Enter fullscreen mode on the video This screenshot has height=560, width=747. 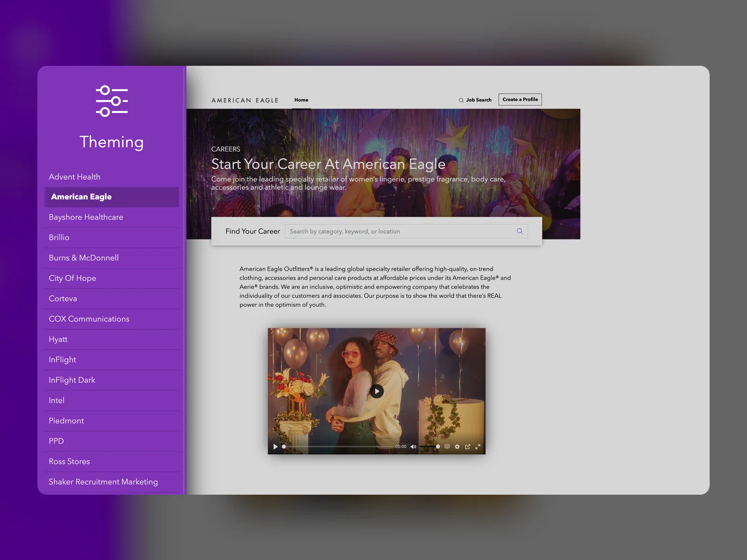pyautogui.click(x=478, y=447)
